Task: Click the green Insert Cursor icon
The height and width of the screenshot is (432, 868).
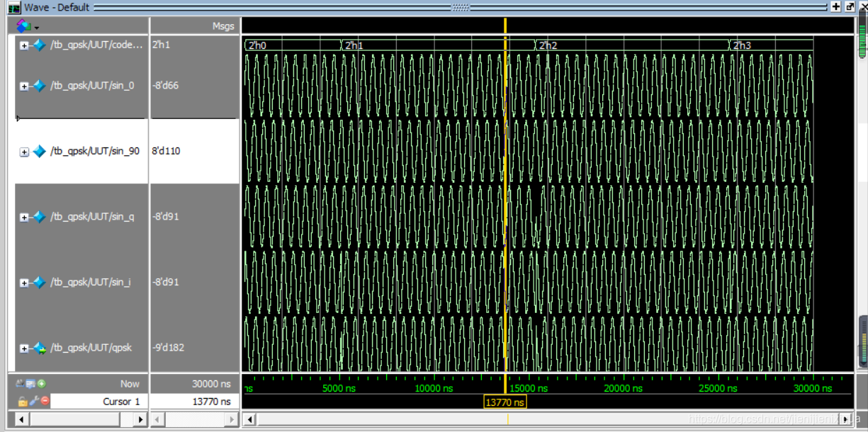Action: point(42,384)
